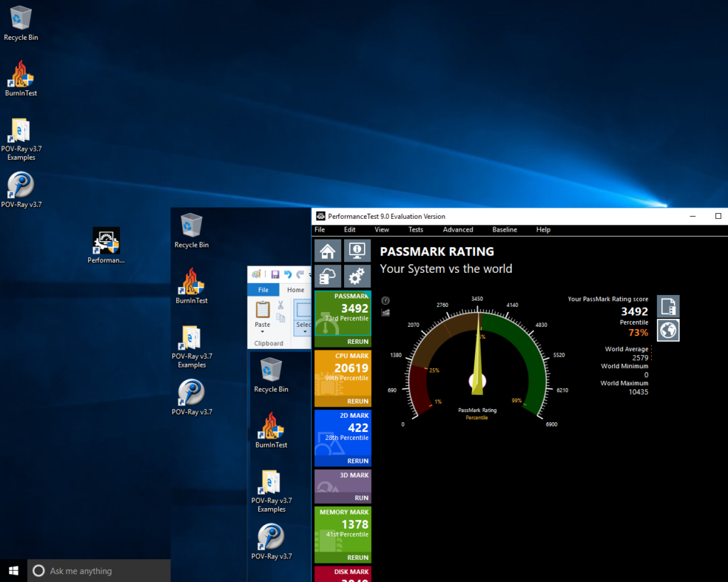728x582 pixels.
Task: Click the Copy pages icon in Paint
Action: (x=280, y=318)
